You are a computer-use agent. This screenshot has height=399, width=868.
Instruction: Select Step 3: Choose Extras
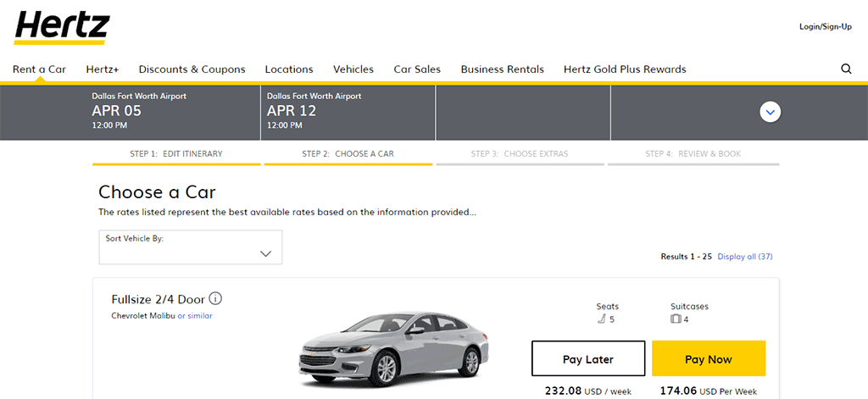[520, 154]
